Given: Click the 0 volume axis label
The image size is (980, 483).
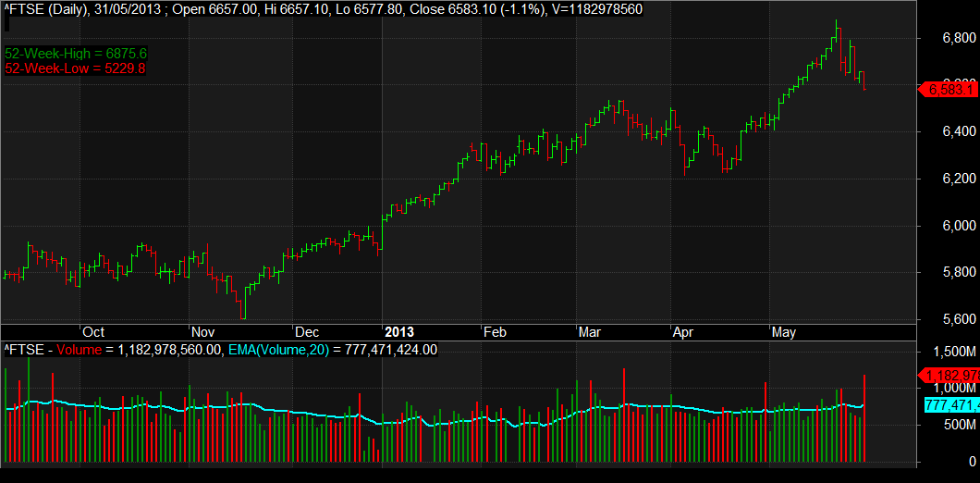Looking at the screenshot, I should pos(973,463).
